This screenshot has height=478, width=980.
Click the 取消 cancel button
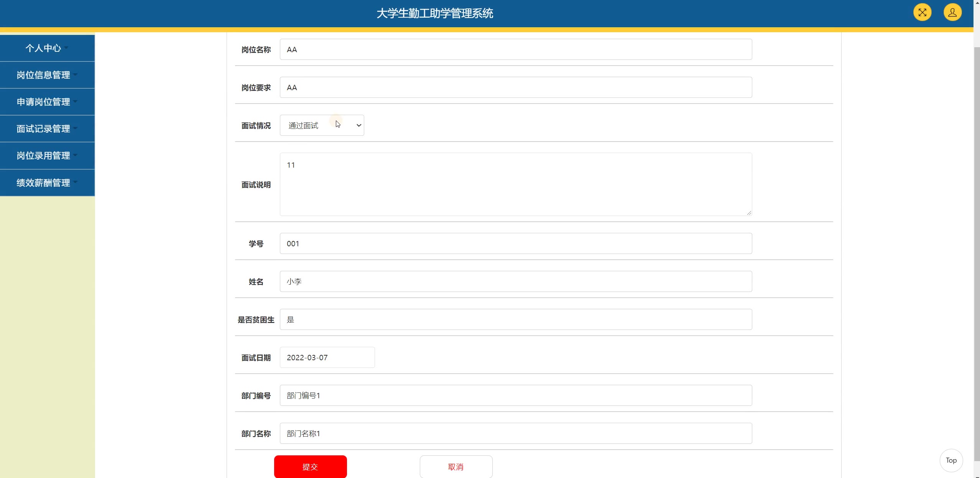(456, 467)
